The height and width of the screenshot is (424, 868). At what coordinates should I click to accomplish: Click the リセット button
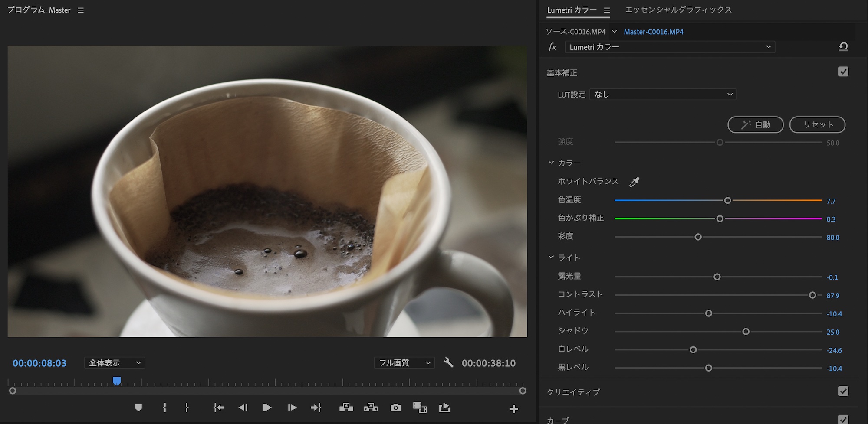pyautogui.click(x=817, y=125)
